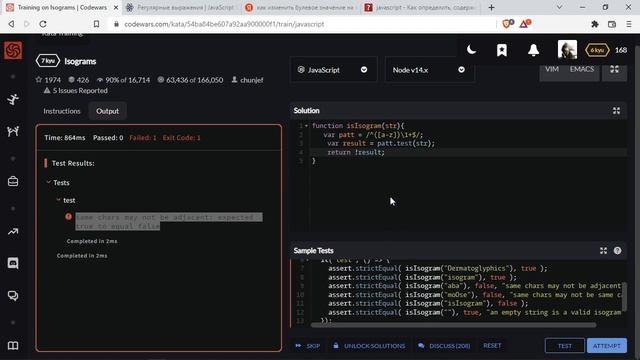Open the tab search chevron

[x=560, y=7]
